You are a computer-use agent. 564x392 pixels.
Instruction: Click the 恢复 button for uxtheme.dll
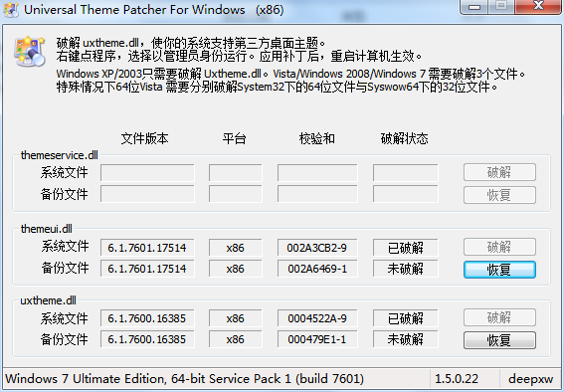click(x=499, y=340)
